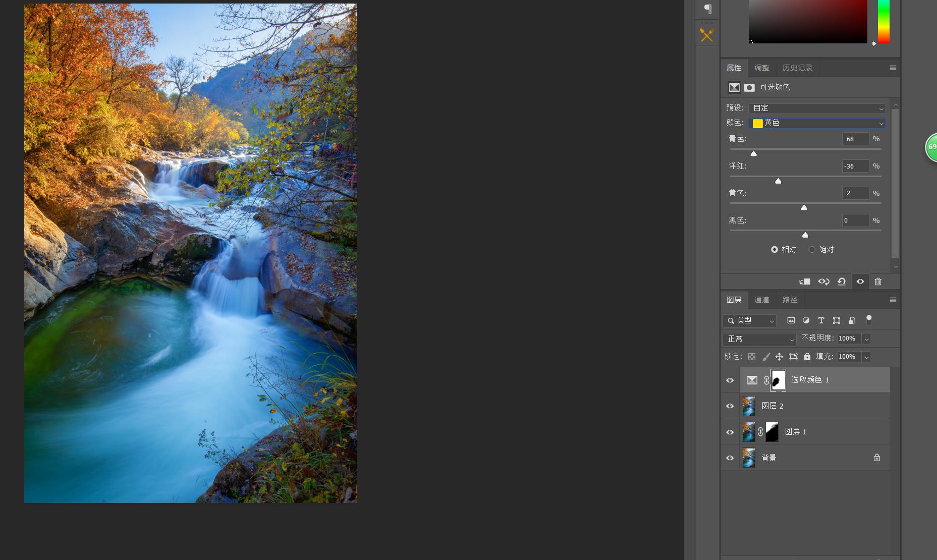Switch to the 图层 tab

tap(734, 300)
